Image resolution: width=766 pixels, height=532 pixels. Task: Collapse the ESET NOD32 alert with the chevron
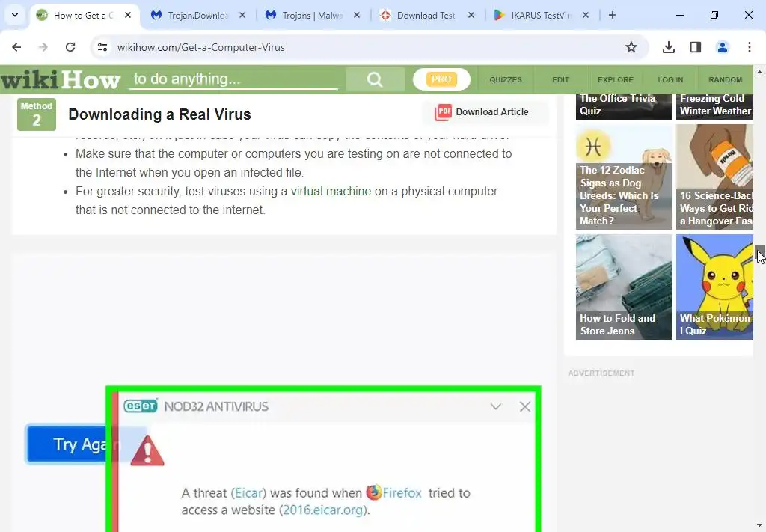click(x=496, y=406)
